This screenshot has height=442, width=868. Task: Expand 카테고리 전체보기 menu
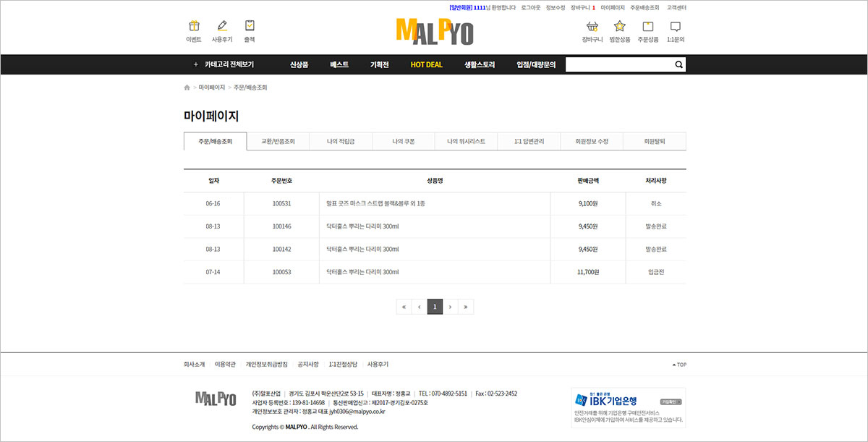point(224,64)
